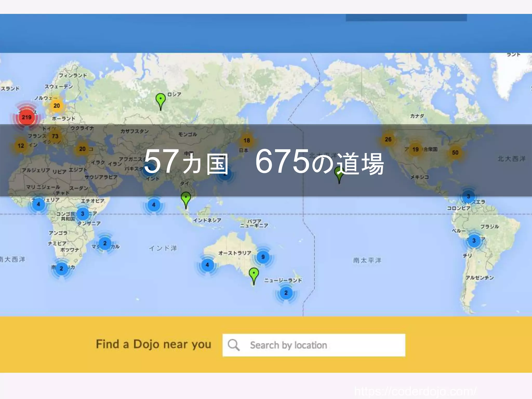Click the モンゴル map label
532x399 pixels.
pyautogui.click(x=188, y=134)
